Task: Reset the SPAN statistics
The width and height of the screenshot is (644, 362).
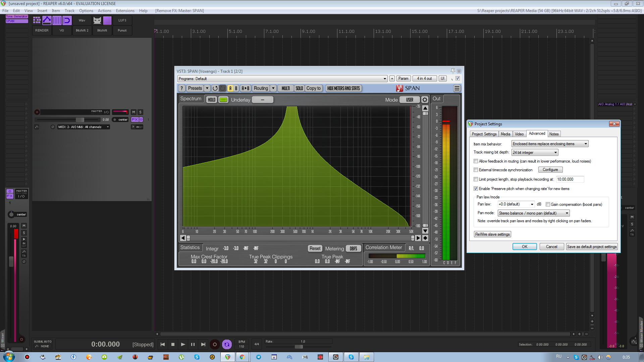Action: point(315,248)
